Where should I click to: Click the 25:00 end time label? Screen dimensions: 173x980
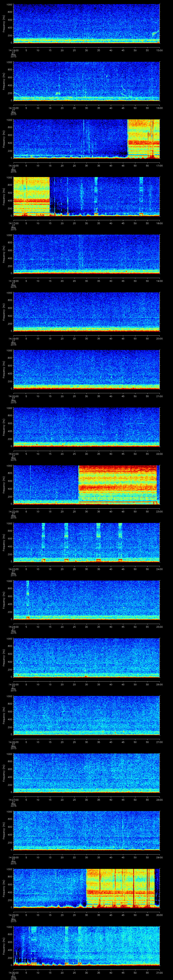(160, 627)
